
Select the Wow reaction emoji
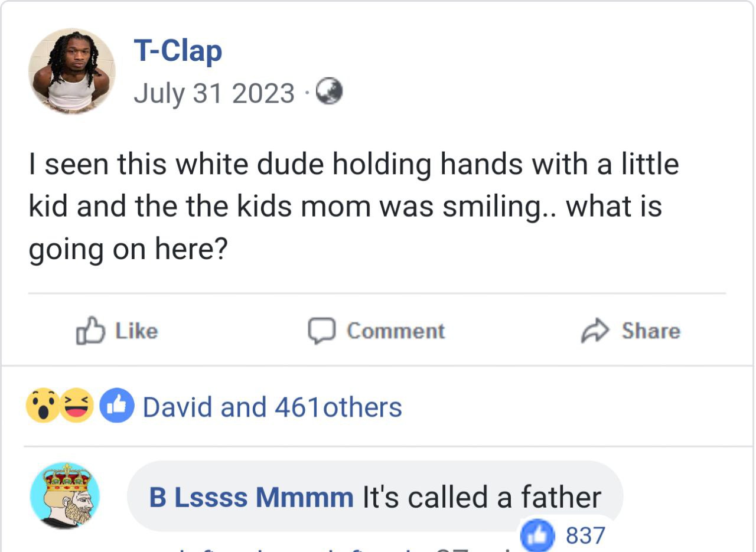pos(42,407)
